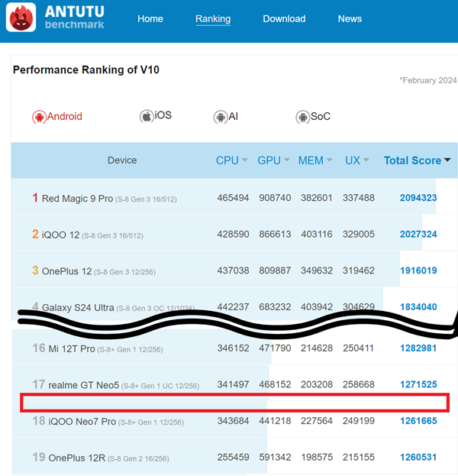Click Red Magic CPU score 465494
Image resolution: width=458 pixels, height=476 pixels.
click(x=233, y=198)
